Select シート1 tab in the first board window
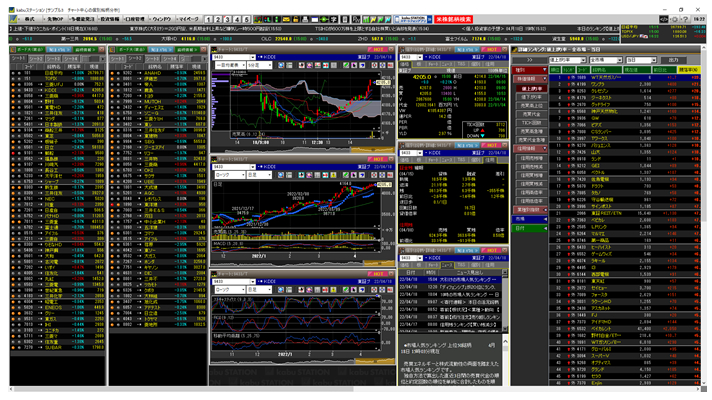712x400 pixels. point(19,59)
